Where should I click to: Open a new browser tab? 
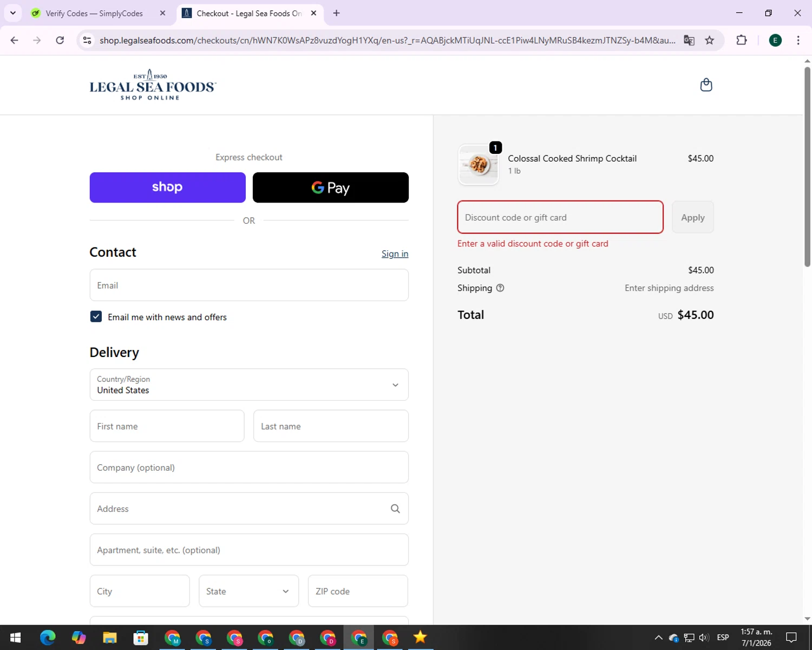point(336,13)
